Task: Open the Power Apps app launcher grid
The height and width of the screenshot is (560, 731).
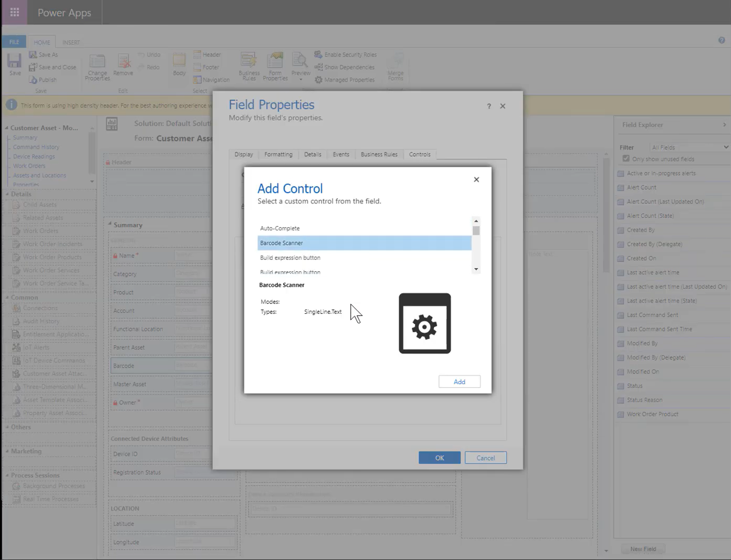Action: tap(14, 13)
